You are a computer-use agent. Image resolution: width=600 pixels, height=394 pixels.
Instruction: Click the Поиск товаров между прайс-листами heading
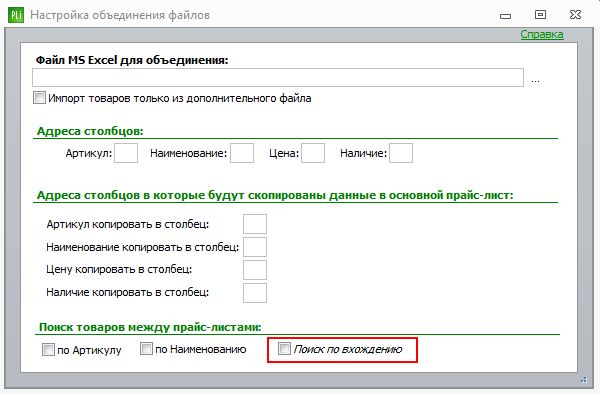[x=150, y=327]
